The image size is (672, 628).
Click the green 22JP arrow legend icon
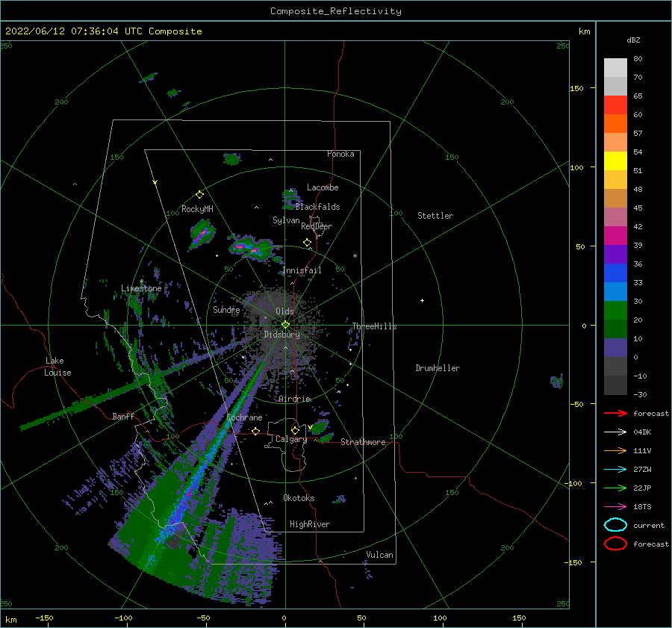point(615,488)
